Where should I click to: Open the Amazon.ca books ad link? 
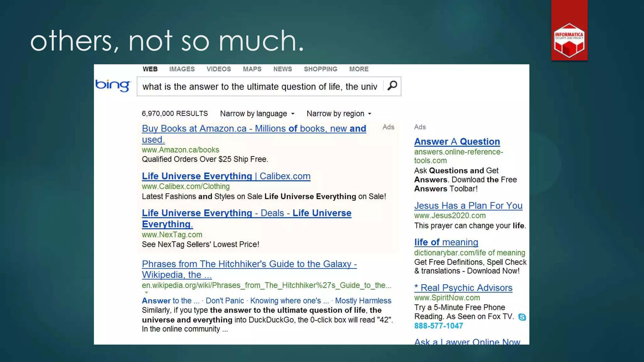click(253, 129)
